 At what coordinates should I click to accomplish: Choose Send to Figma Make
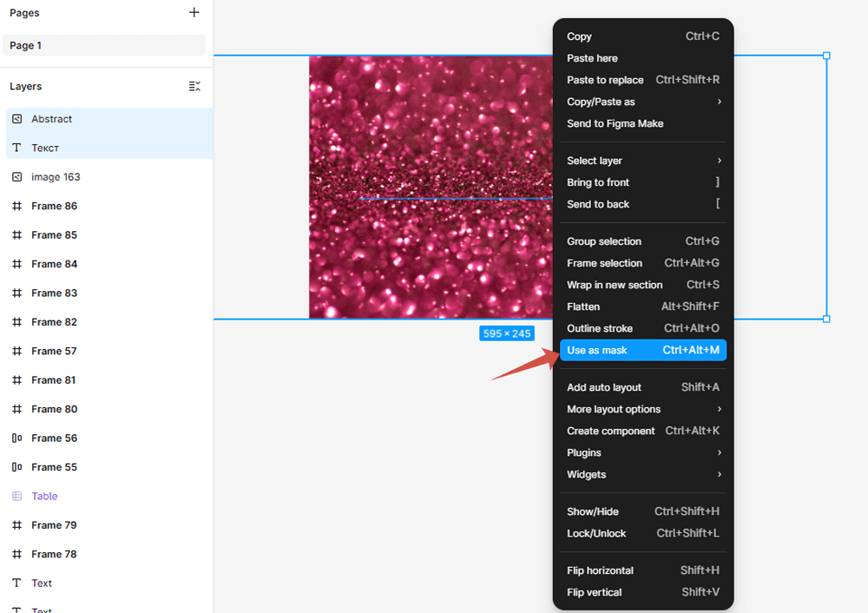[643, 123]
